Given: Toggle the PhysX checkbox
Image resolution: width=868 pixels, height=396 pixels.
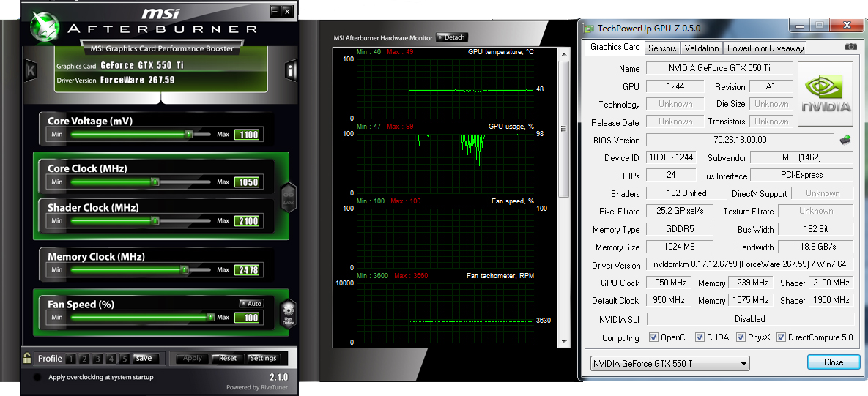Looking at the screenshot, I should click(741, 337).
